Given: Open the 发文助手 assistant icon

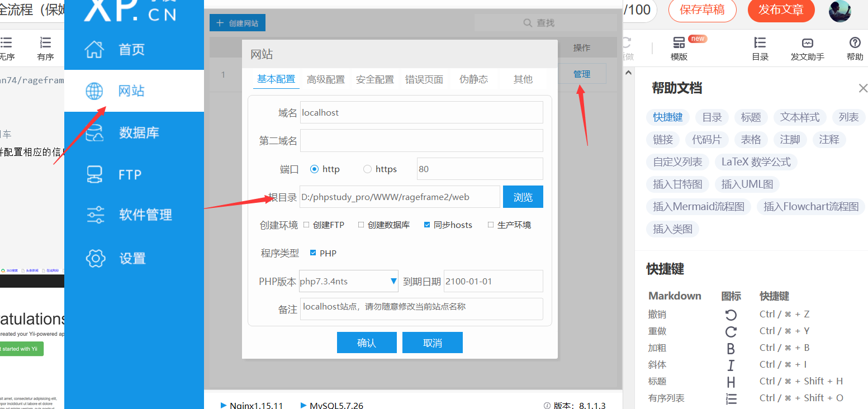Looking at the screenshot, I should [x=807, y=49].
